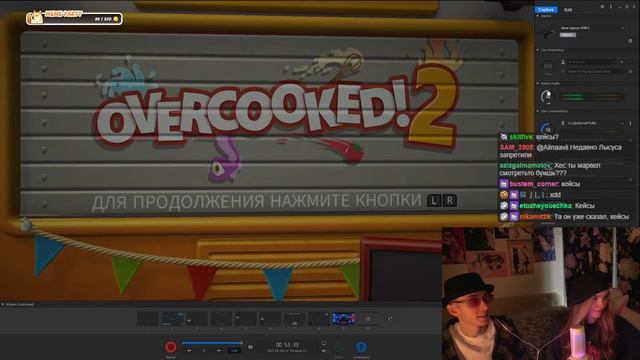Image resolution: width=640 pixels, height=360 pixels.
Task: Expand the Stream Command panel
Action: tap(3, 304)
